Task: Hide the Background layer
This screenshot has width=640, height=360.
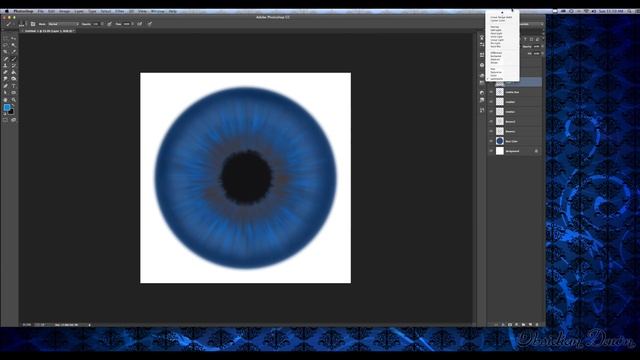Action: coord(491,151)
